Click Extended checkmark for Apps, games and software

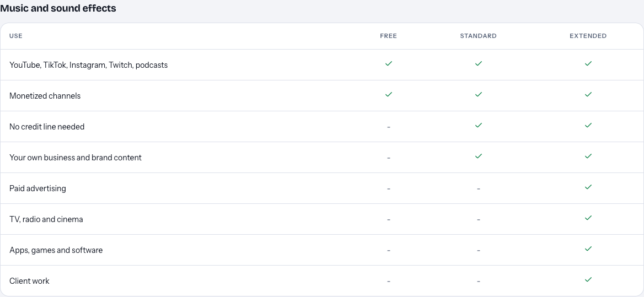coord(588,249)
